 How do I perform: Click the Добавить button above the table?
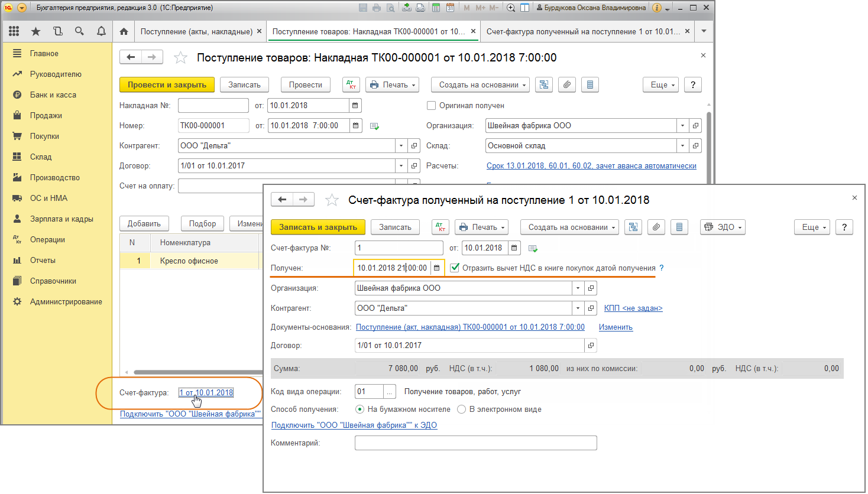[x=144, y=223]
